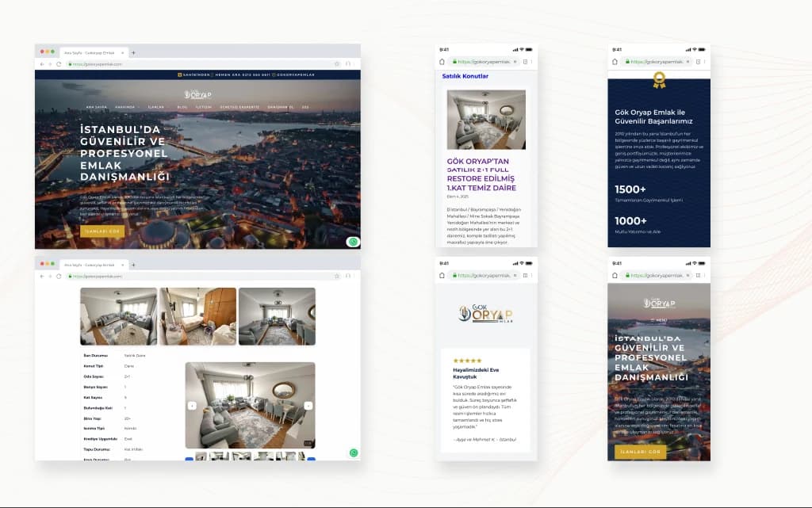The width and height of the screenshot is (812, 508).
Task: Click the Gök Oryap Emlak logo on the testimonial phone
Action: [x=486, y=314]
